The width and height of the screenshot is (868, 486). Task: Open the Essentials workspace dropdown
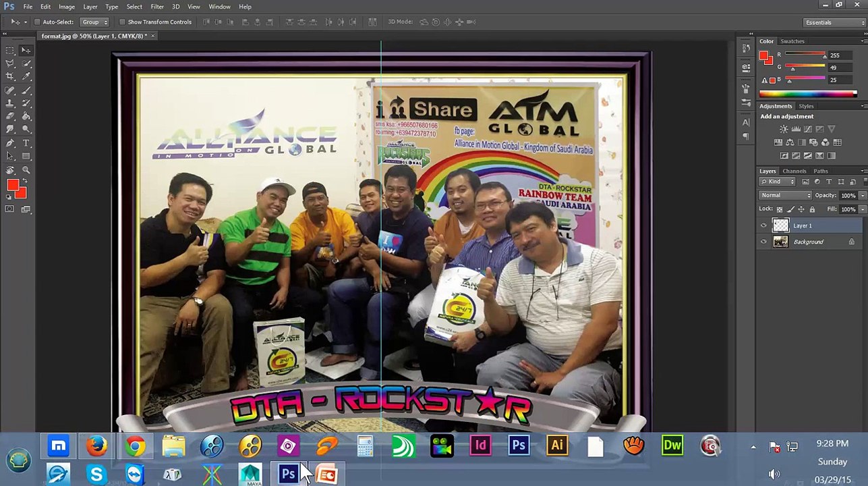tap(834, 22)
